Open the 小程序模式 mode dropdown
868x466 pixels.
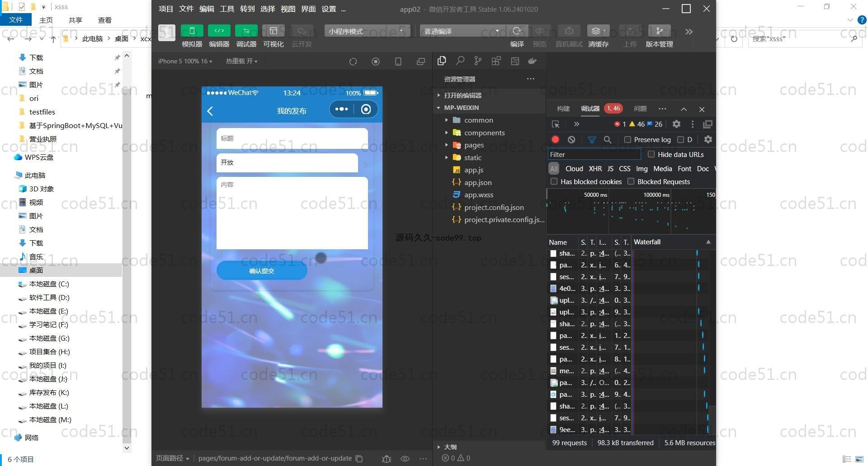click(367, 31)
